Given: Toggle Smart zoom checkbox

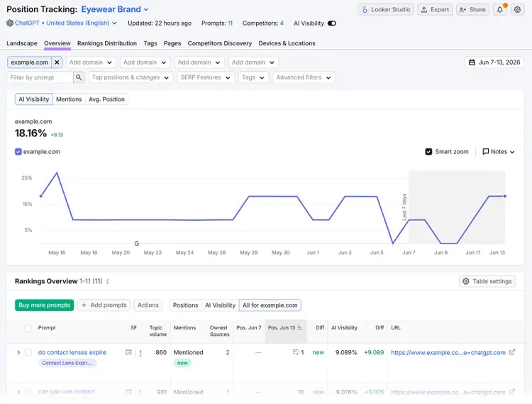Looking at the screenshot, I should pos(428,152).
